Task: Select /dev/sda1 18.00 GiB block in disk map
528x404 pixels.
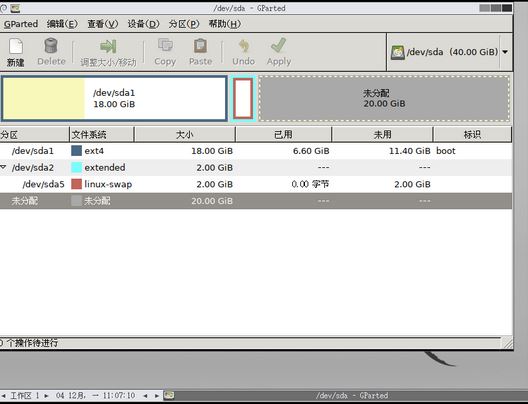Action: pos(114,98)
